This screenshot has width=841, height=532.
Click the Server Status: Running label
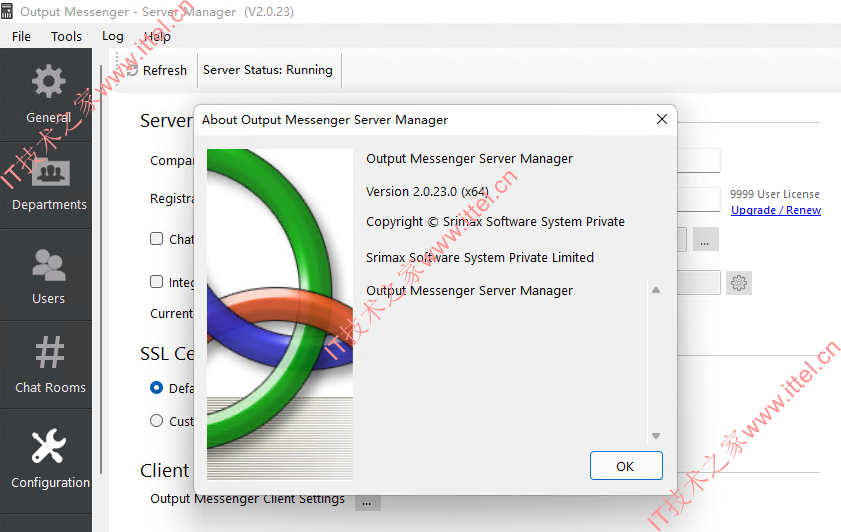(268, 70)
